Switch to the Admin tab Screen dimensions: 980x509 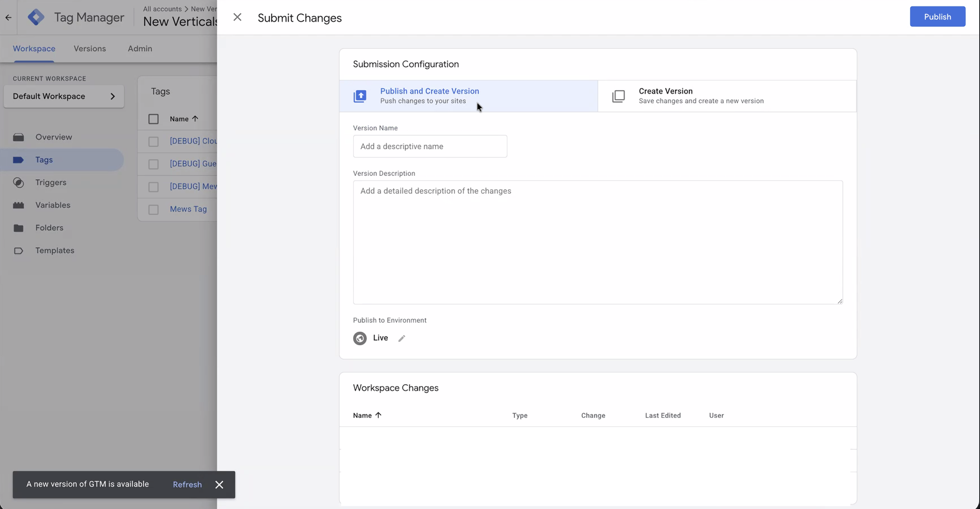point(140,49)
